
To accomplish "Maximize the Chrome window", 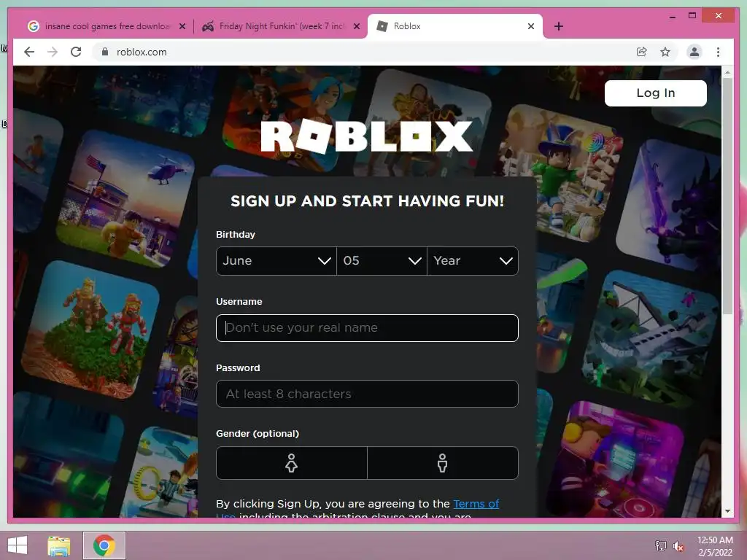I will pyautogui.click(x=692, y=16).
